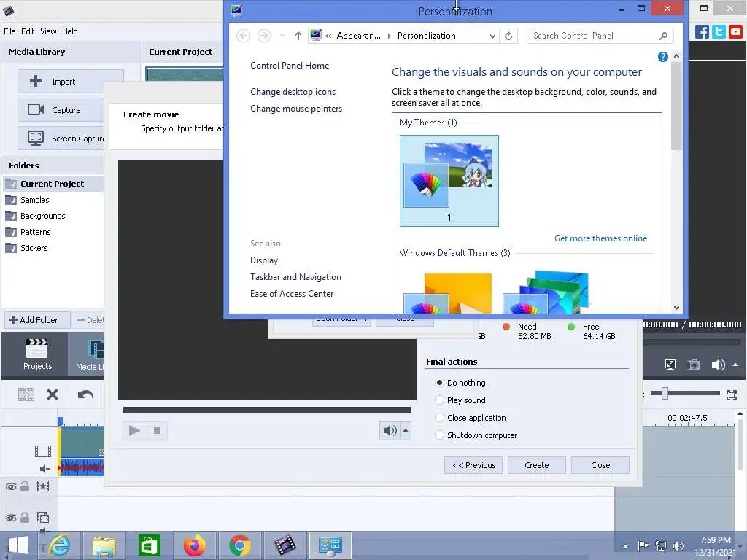Open Taskbar and Navigation link
Screen dimensions: 747x560
tap(296, 277)
